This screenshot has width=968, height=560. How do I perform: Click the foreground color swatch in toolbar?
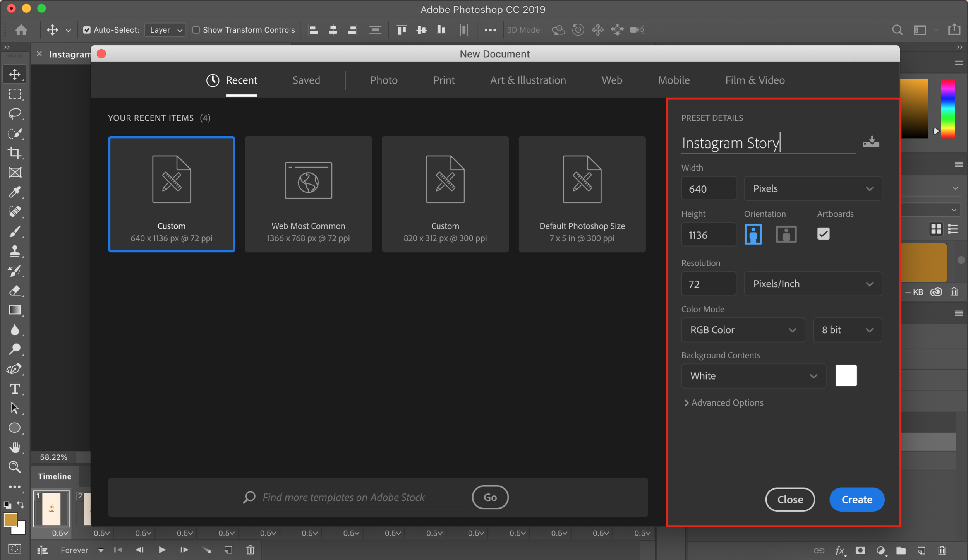point(10,520)
